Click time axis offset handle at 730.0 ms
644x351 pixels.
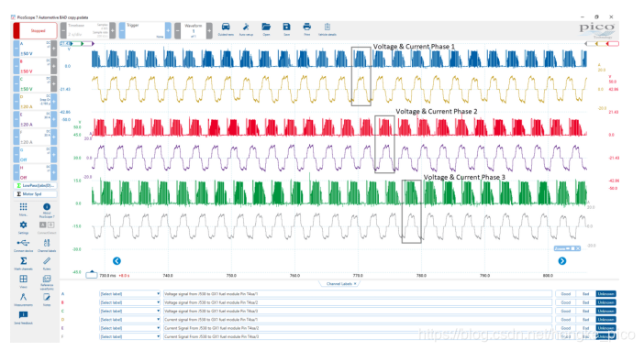pyautogui.click(x=92, y=274)
